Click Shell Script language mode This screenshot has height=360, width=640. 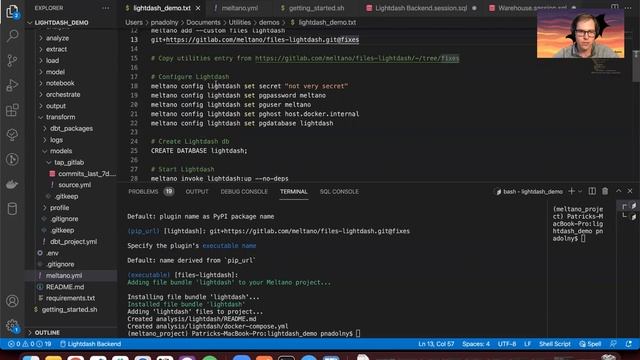coord(554,344)
